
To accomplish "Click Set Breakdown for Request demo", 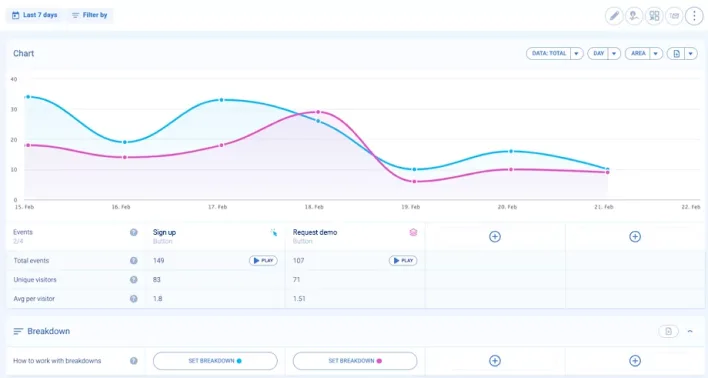I will (x=355, y=361).
